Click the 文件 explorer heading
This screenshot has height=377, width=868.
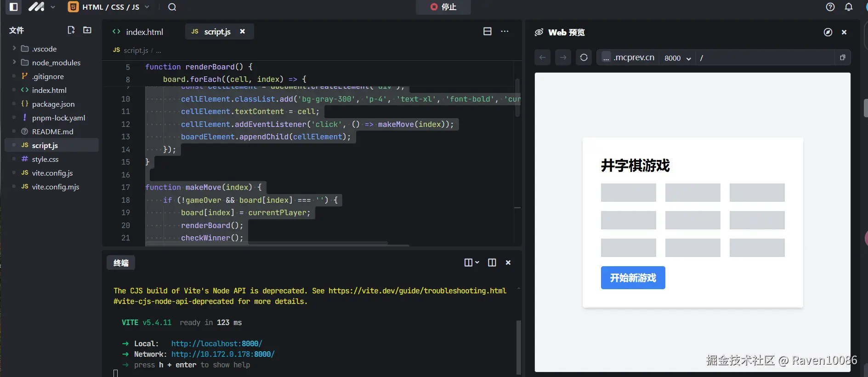point(17,30)
